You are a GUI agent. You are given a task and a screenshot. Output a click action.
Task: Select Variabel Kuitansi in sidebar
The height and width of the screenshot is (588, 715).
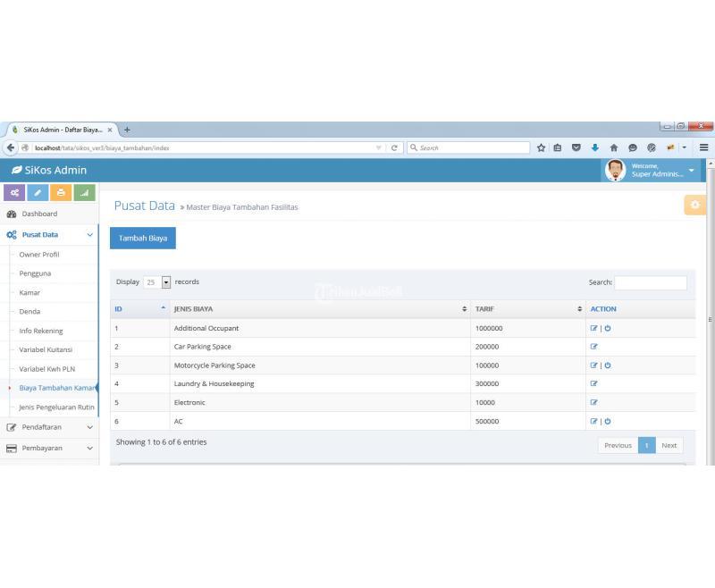[x=46, y=349]
